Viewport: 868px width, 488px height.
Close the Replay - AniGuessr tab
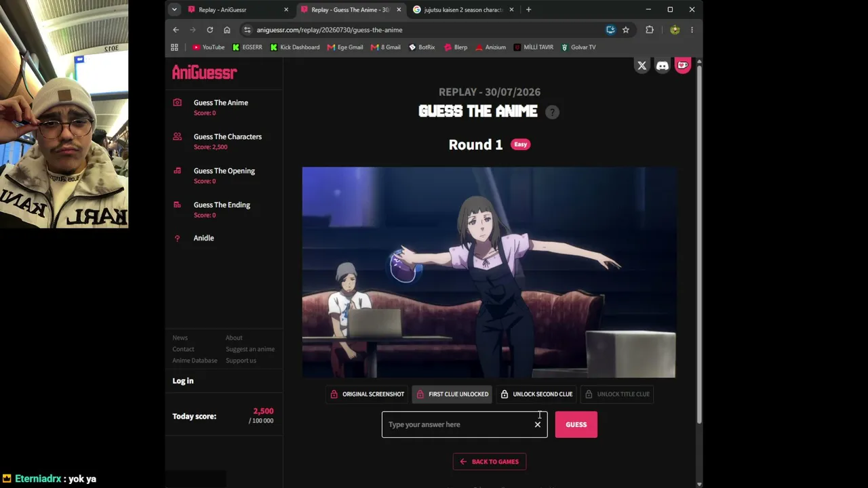(286, 9)
